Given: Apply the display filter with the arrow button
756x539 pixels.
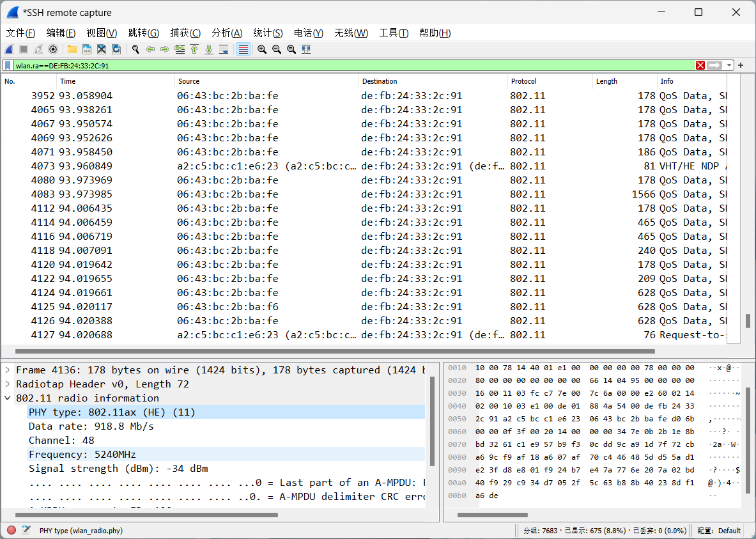Looking at the screenshot, I should tap(714, 65).
